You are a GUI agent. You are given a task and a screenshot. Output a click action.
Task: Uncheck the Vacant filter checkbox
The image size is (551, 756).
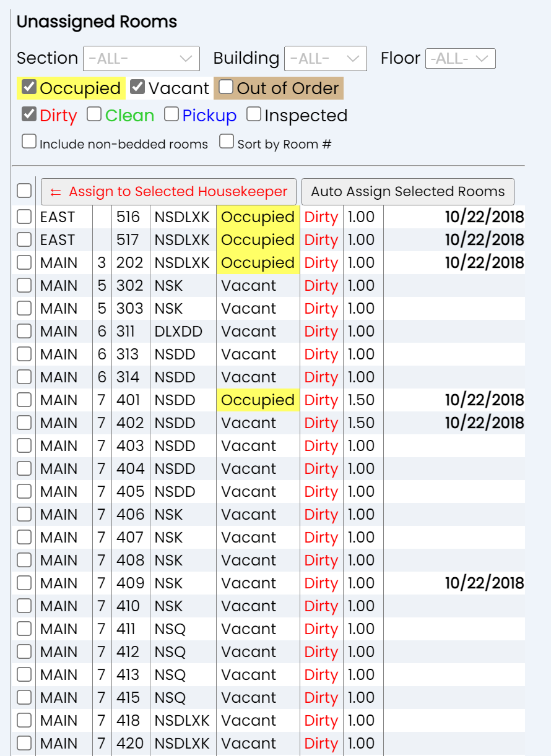click(x=138, y=87)
